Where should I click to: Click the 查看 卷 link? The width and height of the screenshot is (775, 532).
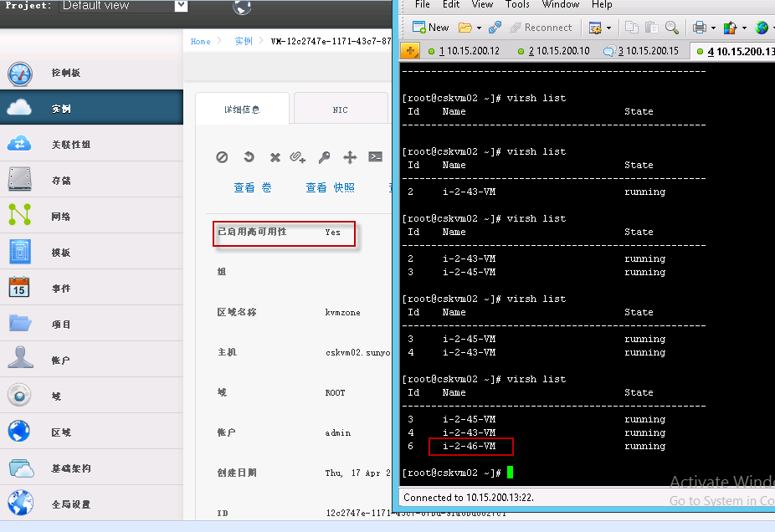click(253, 187)
